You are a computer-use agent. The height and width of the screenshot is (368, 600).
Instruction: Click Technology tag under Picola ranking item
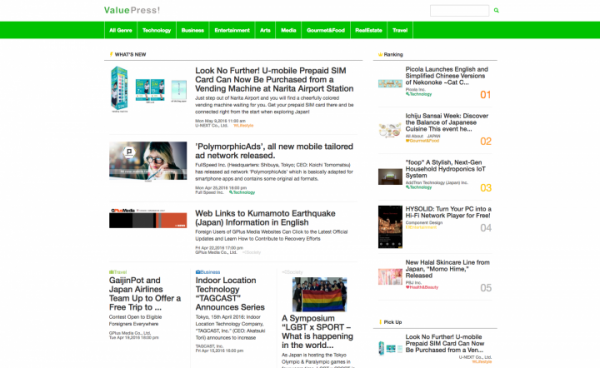click(x=419, y=94)
